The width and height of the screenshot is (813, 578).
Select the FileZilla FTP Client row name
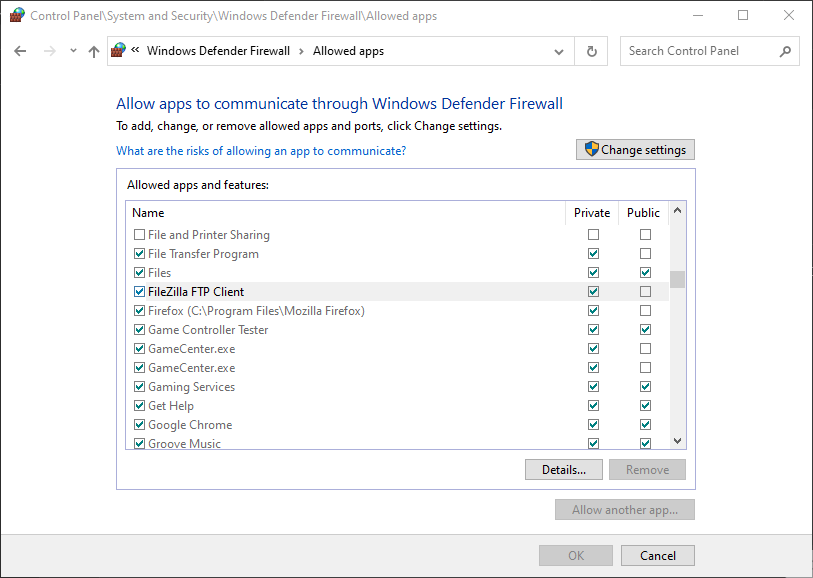(196, 292)
